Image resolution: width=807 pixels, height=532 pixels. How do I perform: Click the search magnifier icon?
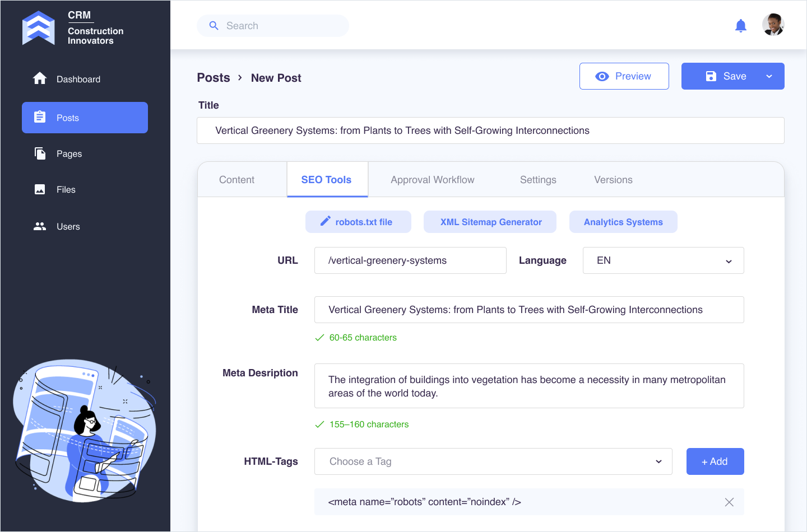214,26
